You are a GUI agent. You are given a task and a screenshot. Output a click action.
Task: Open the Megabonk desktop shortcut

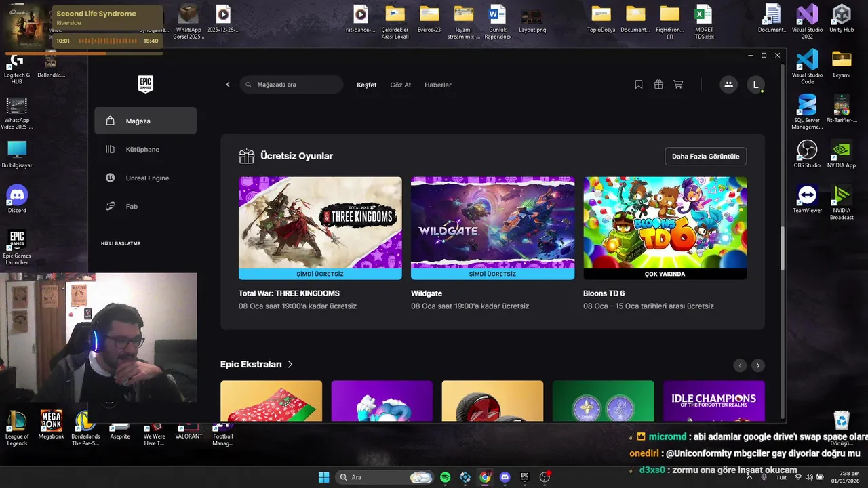pyautogui.click(x=51, y=425)
